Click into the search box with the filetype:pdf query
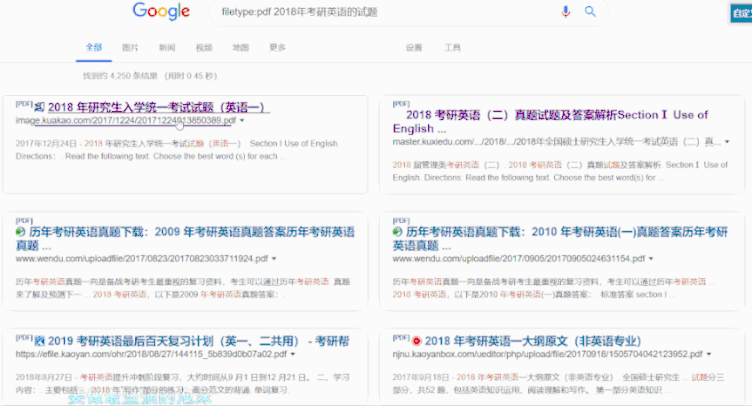The width and height of the screenshot is (752, 406). click(x=380, y=12)
